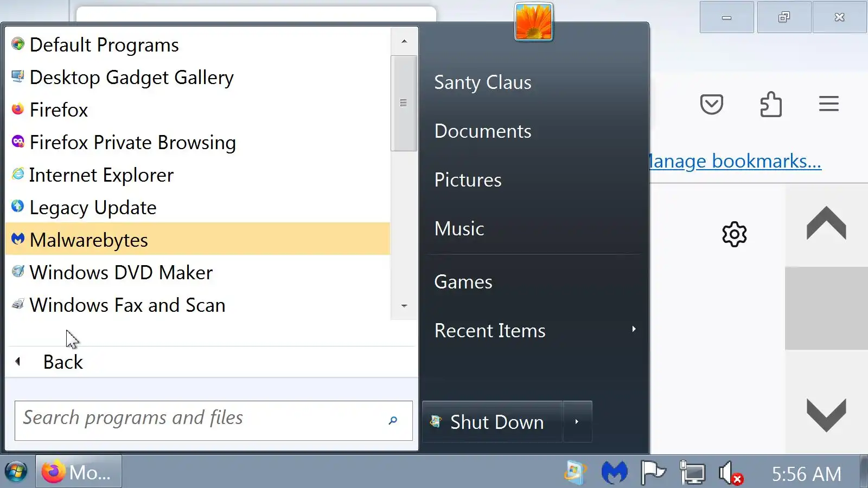Click the Manage bookmarks link
This screenshot has width=868, height=488.
click(x=736, y=161)
